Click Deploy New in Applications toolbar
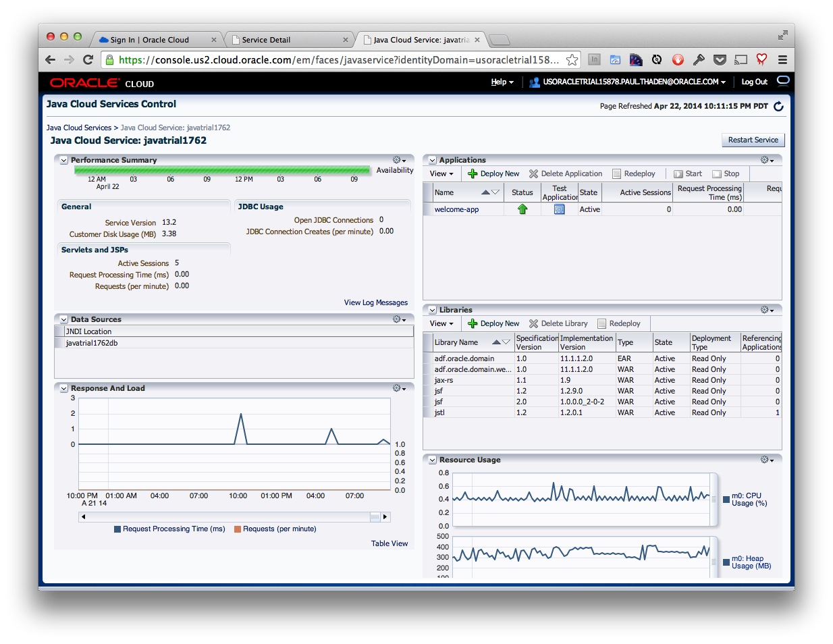 click(493, 173)
